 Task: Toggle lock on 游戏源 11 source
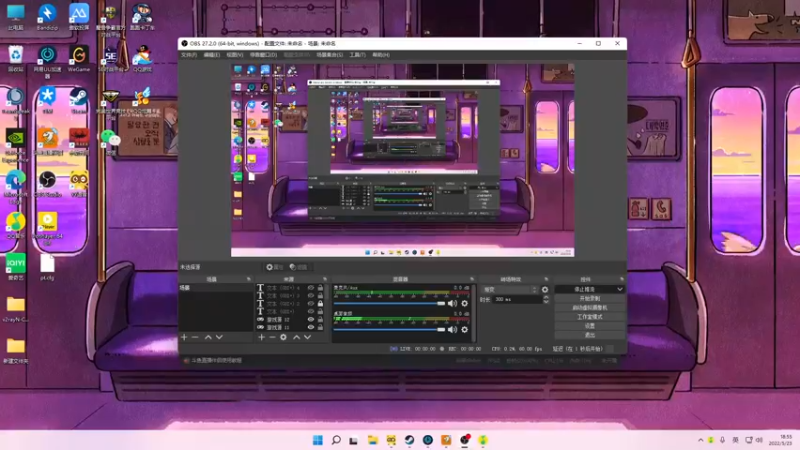pos(320,327)
